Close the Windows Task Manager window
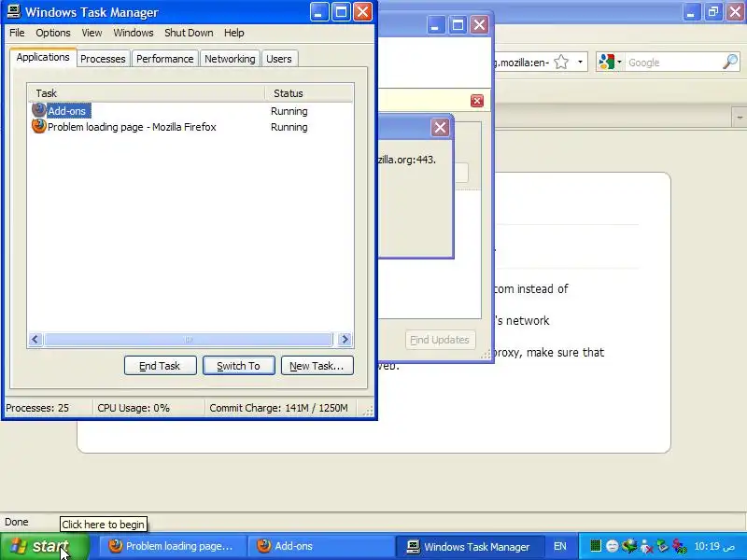This screenshot has height=560, width=747. click(363, 12)
